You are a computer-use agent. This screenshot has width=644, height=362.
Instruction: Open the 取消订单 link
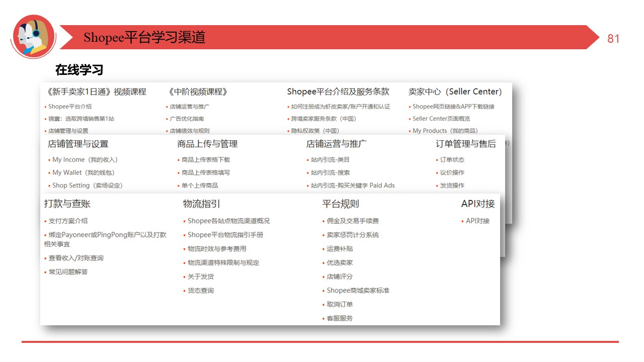(340, 305)
